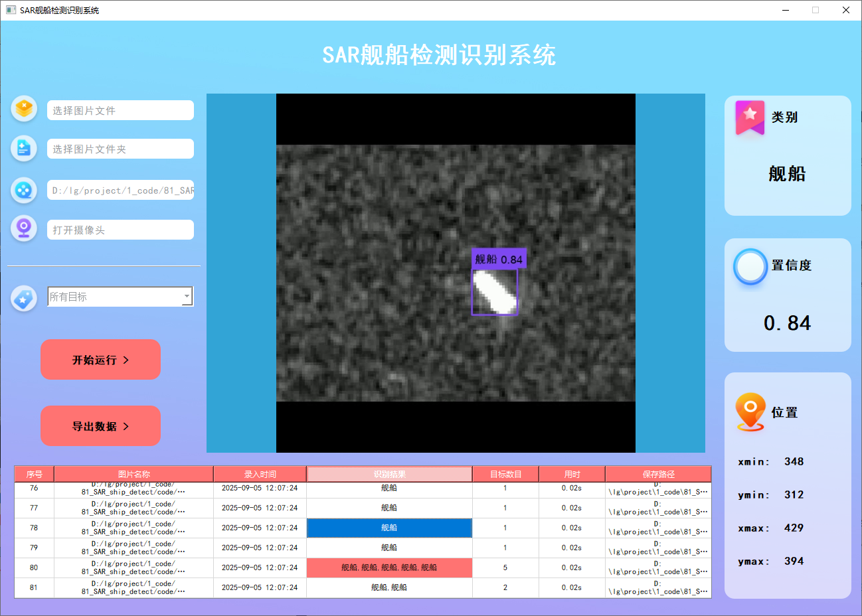Click the ymin value 312
Image resolution: width=862 pixels, height=616 pixels.
point(794,495)
